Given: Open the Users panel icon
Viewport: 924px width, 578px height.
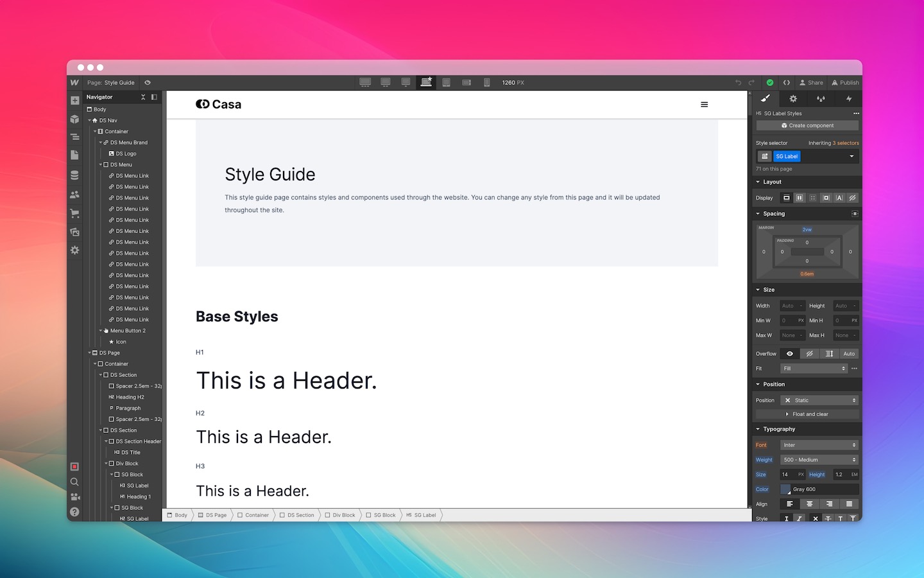Looking at the screenshot, I should coord(74,194).
